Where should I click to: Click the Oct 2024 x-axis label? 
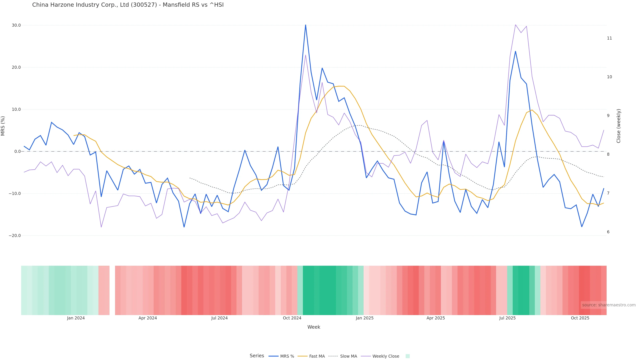point(292,318)
